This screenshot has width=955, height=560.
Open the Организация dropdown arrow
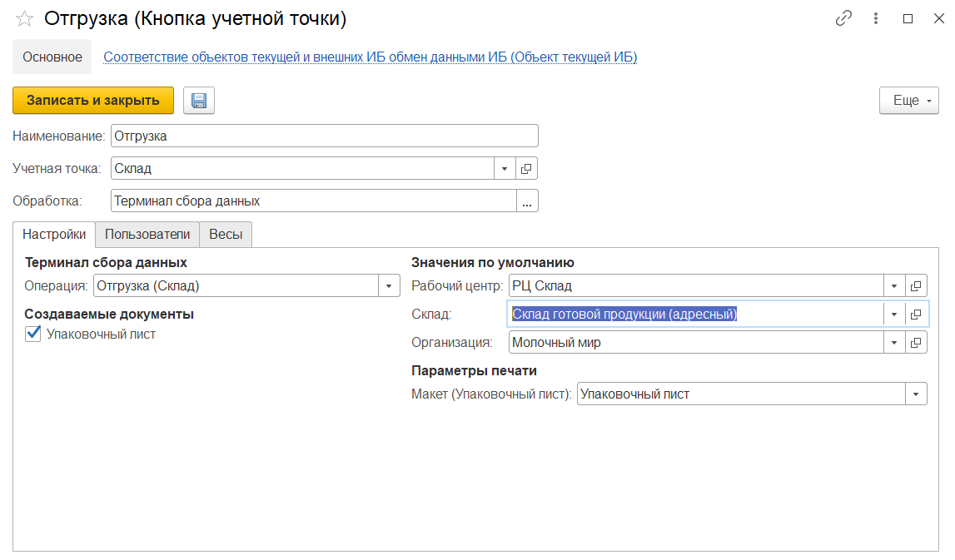pos(893,343)
